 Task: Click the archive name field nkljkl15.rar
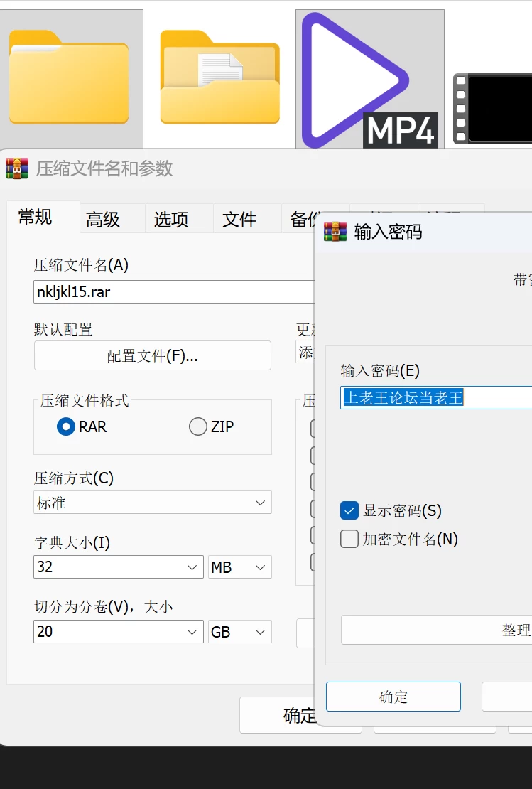pos(173,292)
